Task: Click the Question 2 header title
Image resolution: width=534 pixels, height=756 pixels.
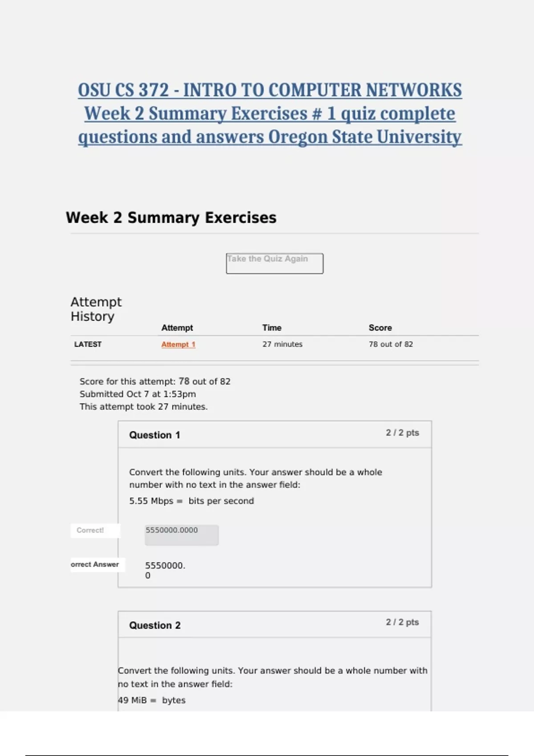Action: (154, 625)
